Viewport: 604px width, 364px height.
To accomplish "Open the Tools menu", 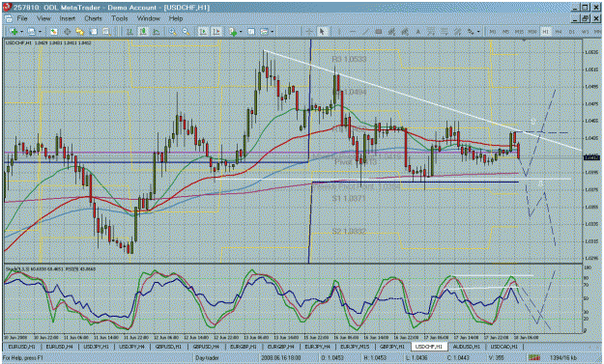I will tap(120, 18).
